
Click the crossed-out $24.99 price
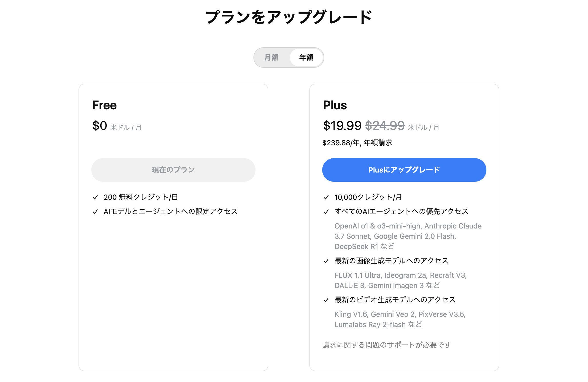pyautogui.click(x=385, y=126)
